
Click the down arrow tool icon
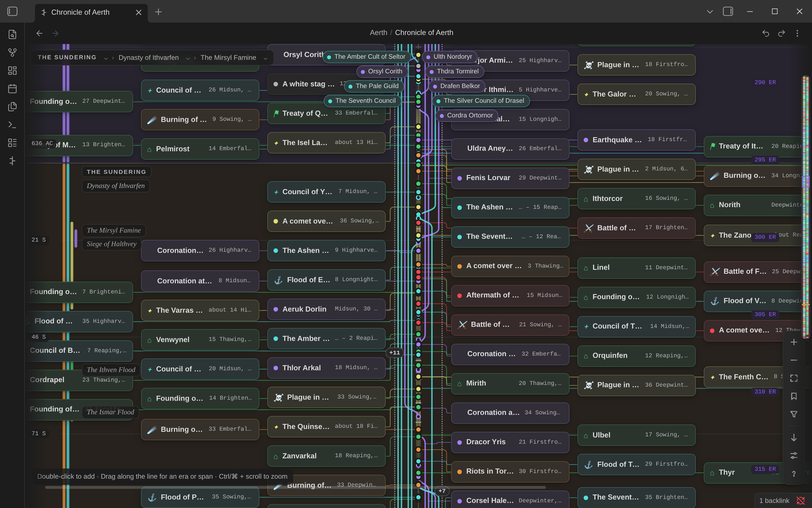coord(794,437)
